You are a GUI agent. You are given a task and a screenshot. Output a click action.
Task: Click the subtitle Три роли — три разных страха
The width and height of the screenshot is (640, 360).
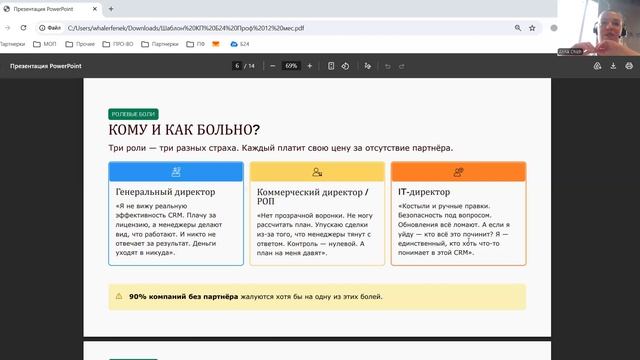(x=174, y=148)
